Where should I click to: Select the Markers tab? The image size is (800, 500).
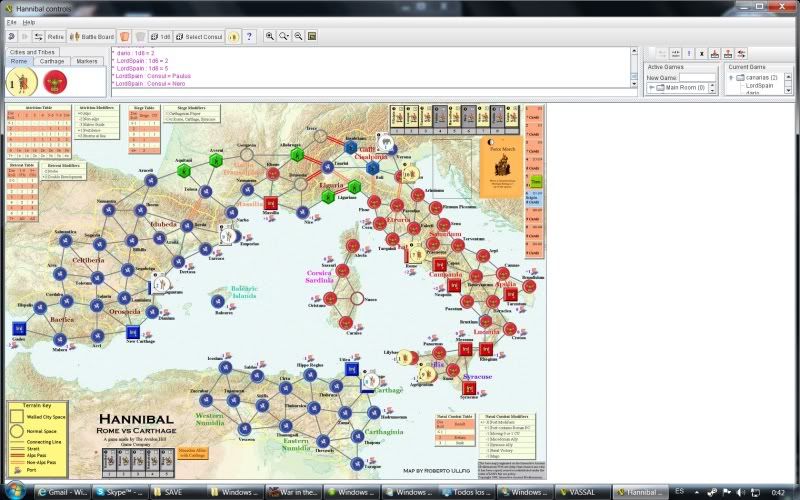pos(87,61)
